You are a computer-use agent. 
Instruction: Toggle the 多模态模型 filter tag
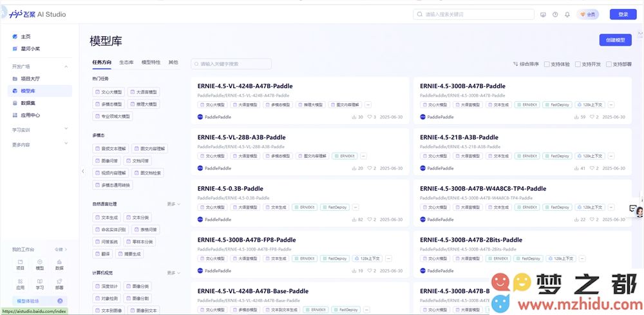[108, 104]
